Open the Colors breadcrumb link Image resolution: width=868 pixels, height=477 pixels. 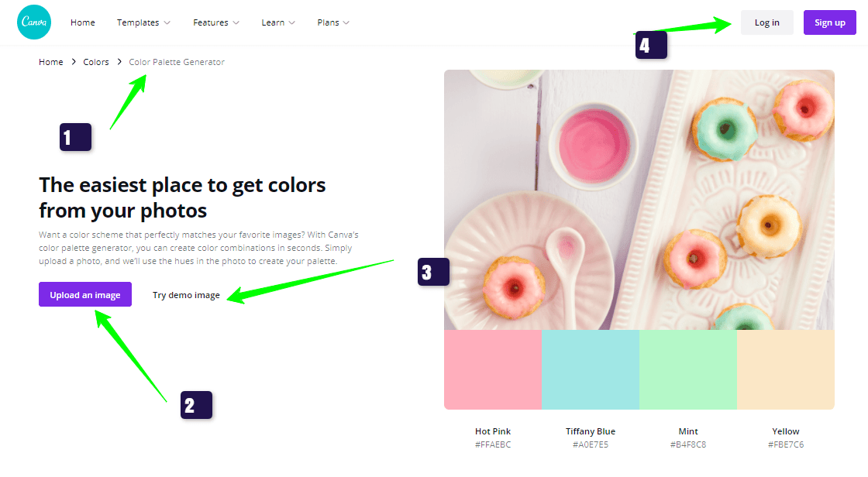tap(96, 62)
